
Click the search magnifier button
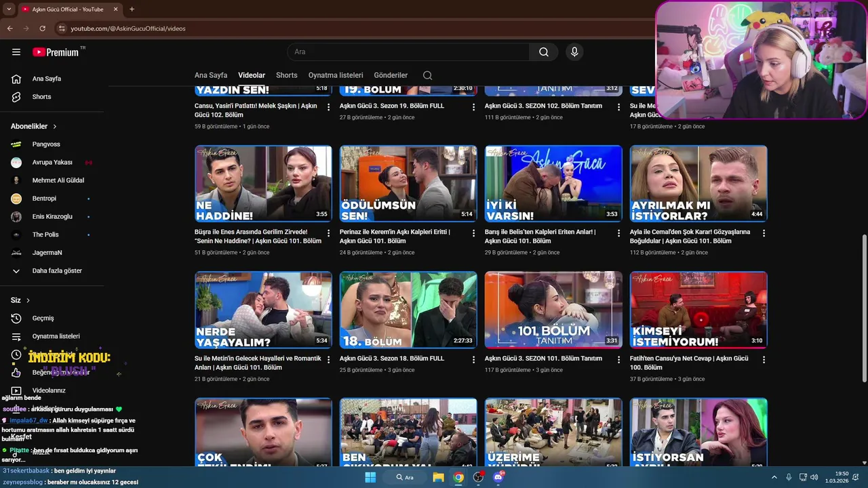click(x=544, y=52)
